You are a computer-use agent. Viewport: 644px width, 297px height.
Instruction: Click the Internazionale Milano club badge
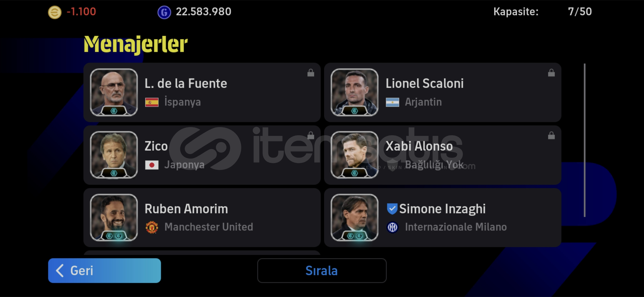point(392,227)
